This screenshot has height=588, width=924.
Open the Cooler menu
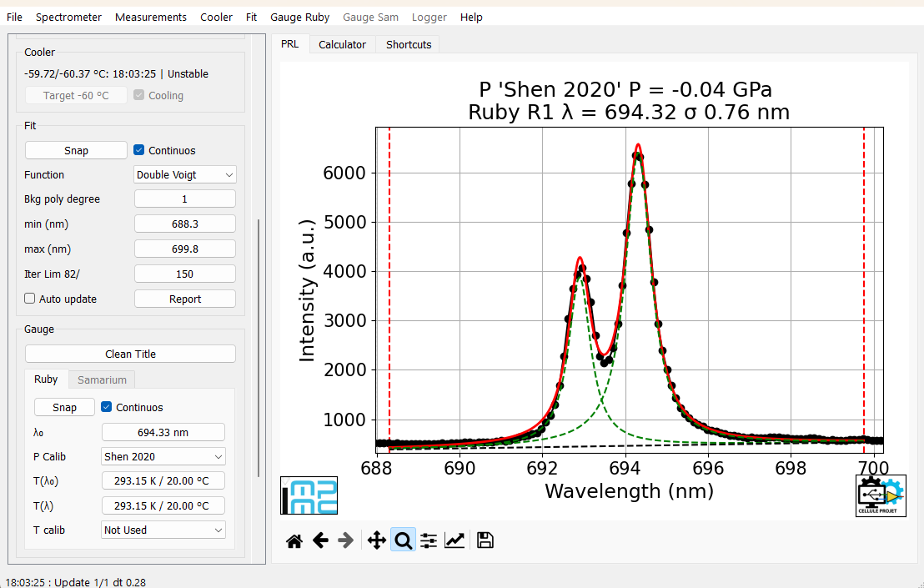[216, 17]
